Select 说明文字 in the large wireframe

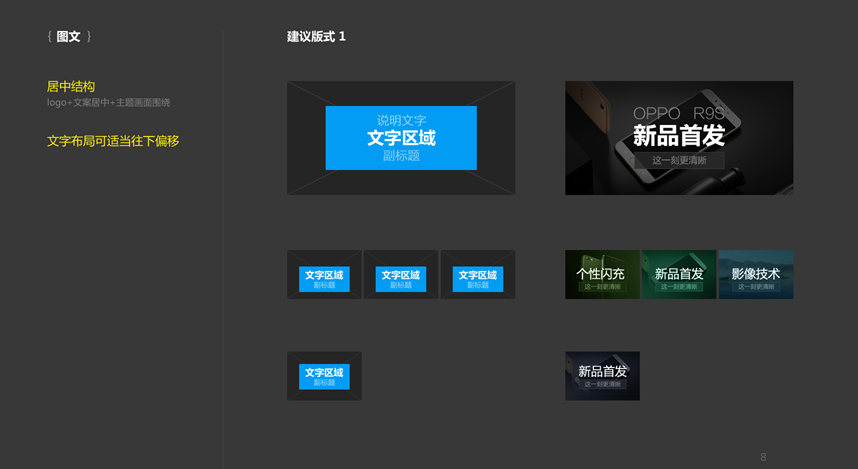pyautogui.click(x=400, y=120)
